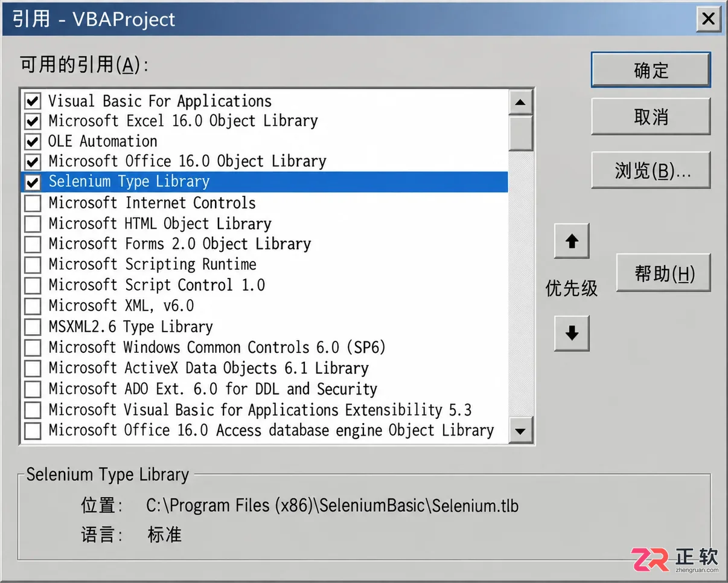Open help with 帮助(H) button
Screen dimensions: 728x583
tap(663, 274)
